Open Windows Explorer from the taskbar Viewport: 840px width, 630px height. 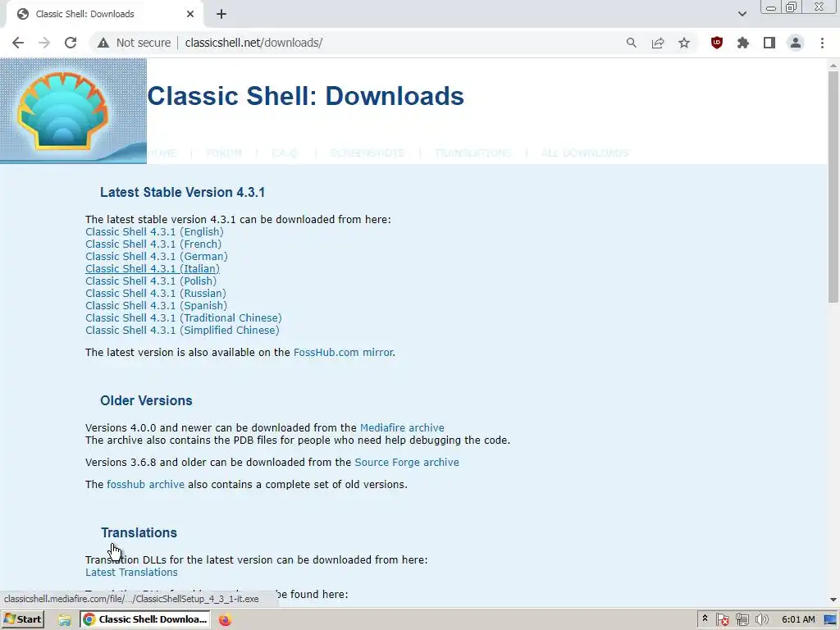click(x=65, y=620)
